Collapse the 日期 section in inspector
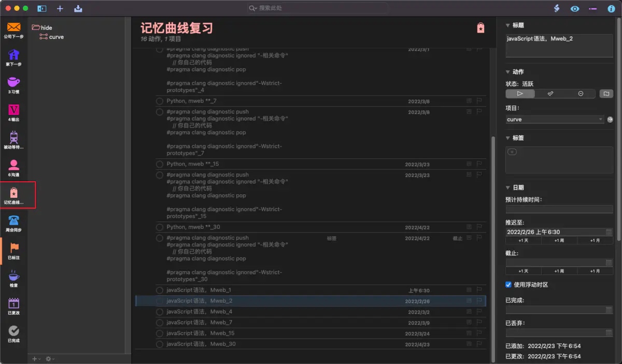Viewport: 622px width, 364px height. (508, 187)
